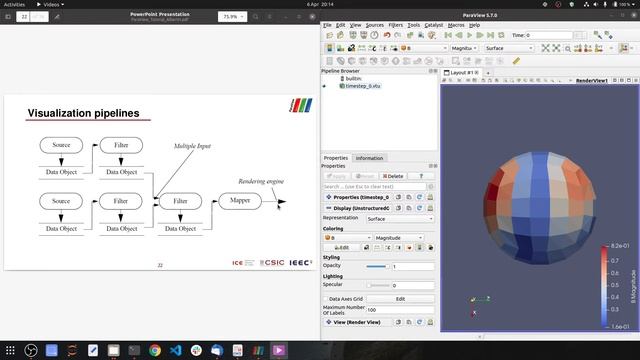Click the Maximum Number Of Labels field
This screenshot has width=640, height=360.
coord(400,310)
